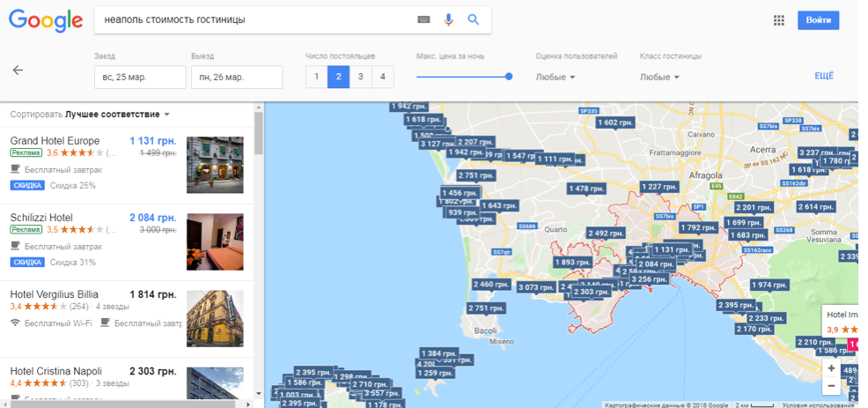Click the 2 201 грн. map price marker
Viewport: 868px width, 408px height.
click(x=754, y=208)
